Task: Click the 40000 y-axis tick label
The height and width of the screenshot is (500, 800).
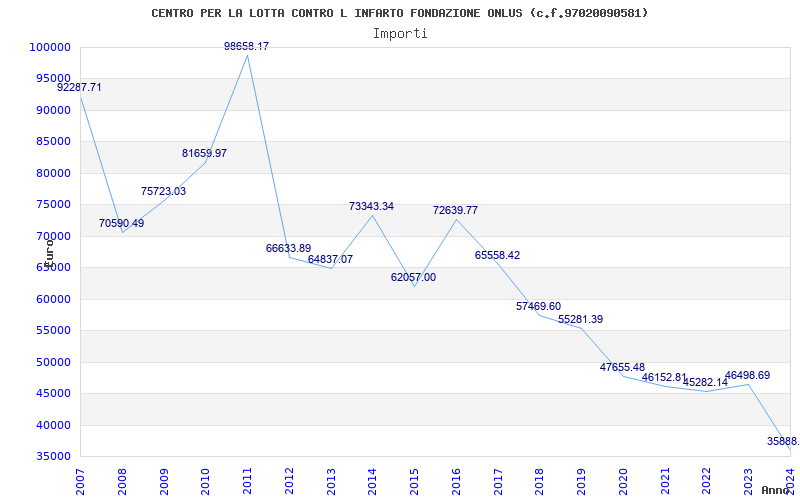Action: (53, 425)
